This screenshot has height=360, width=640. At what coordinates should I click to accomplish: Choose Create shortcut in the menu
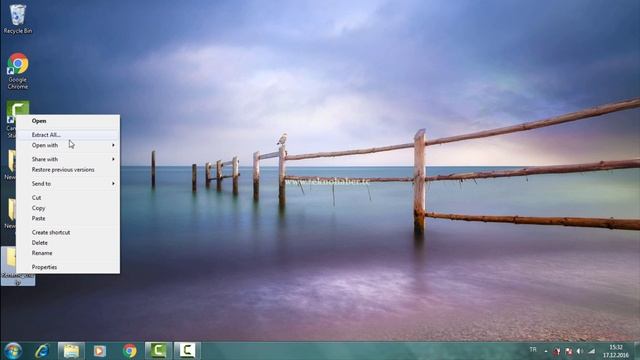[x=68, y=232]
